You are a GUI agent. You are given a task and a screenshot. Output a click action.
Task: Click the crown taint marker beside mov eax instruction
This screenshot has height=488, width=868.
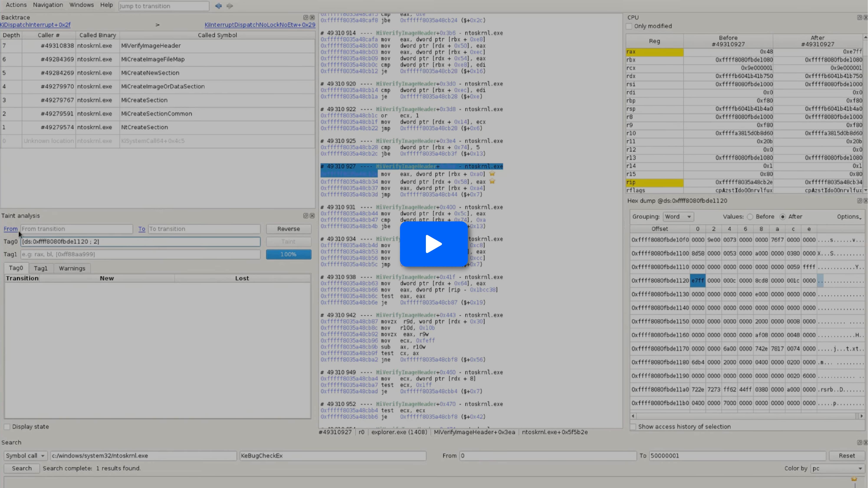tap(492, 174)
